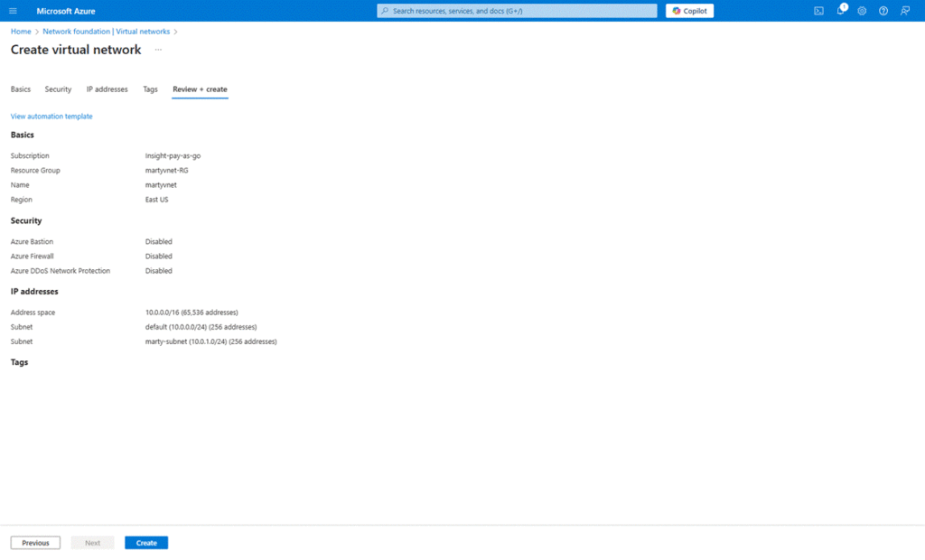The height and width of the screenshot is (560, 925).
Task: Focus the search resources input box
Action: pyautogui.click(x=517, y=11)
